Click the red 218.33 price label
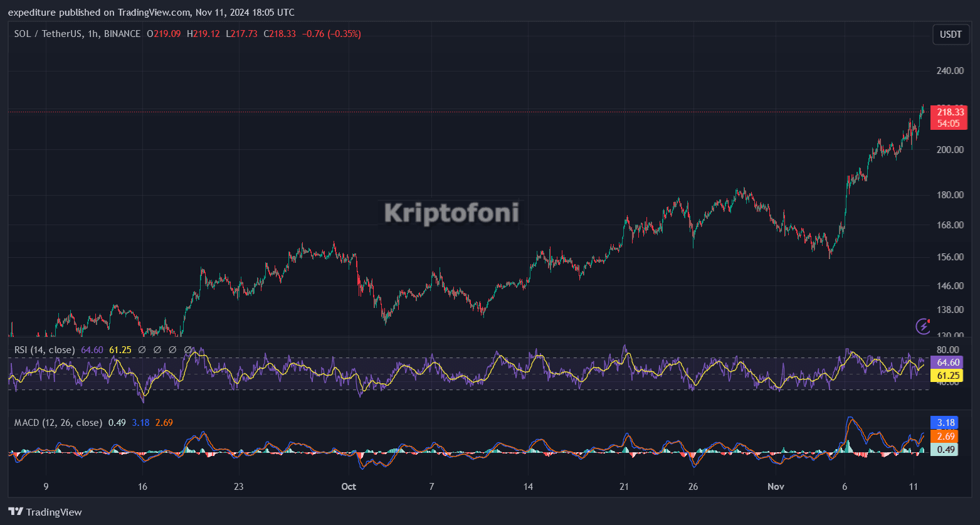 point(949,112)
